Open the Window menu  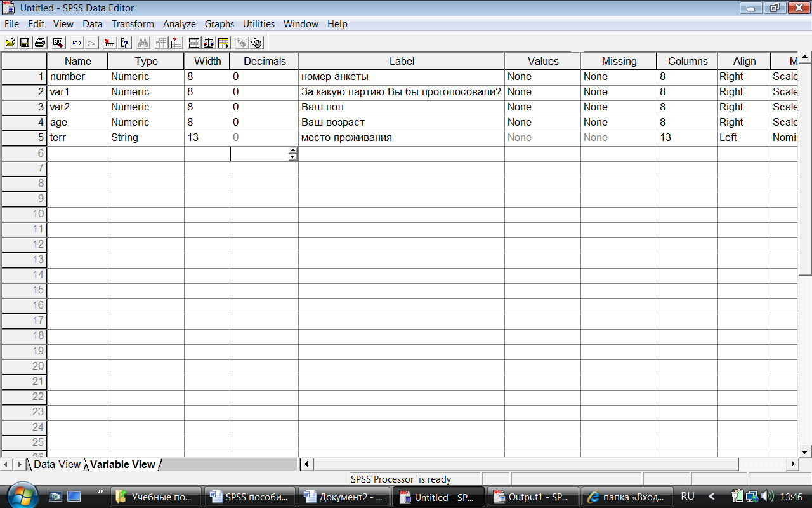(301, 24)
